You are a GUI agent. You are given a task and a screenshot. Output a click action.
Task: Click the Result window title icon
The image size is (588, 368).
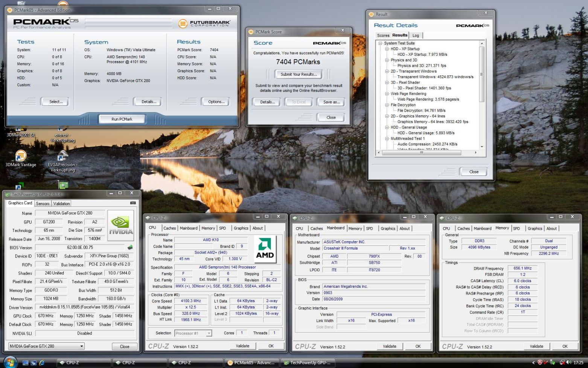click(372, 14)
